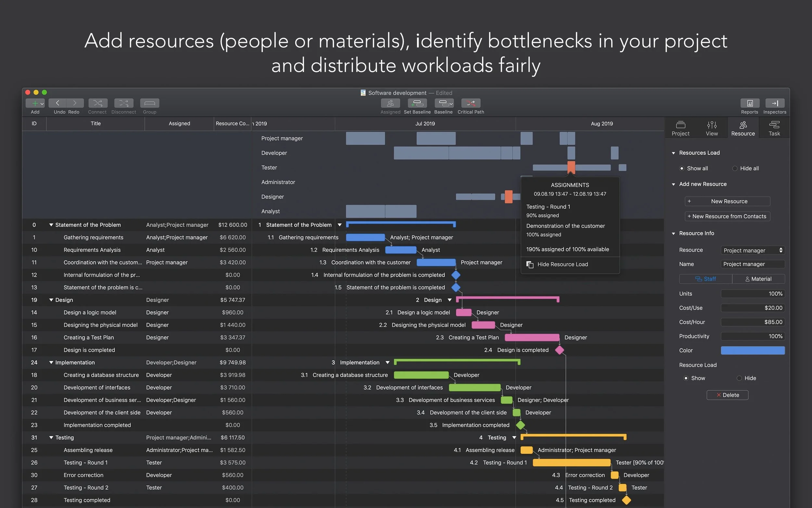
Task: Click the Group tasks icon
Action: tap(149, 103)
